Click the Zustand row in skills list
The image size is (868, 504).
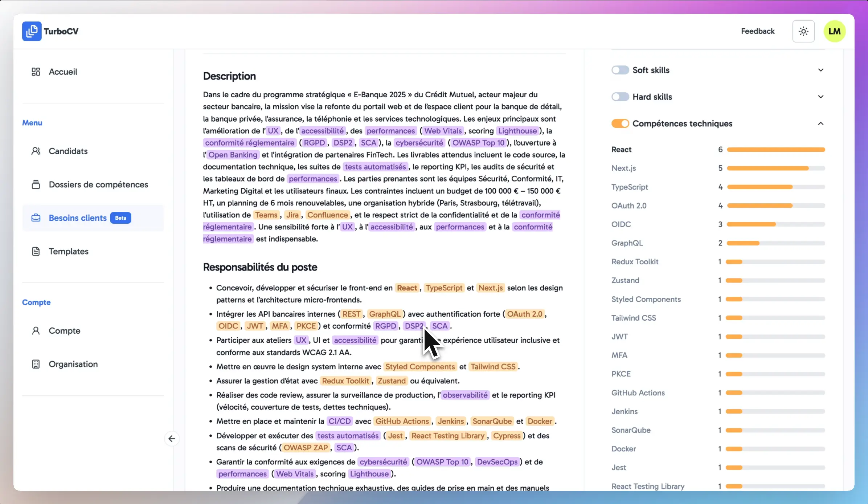click(x=718, y=280)
